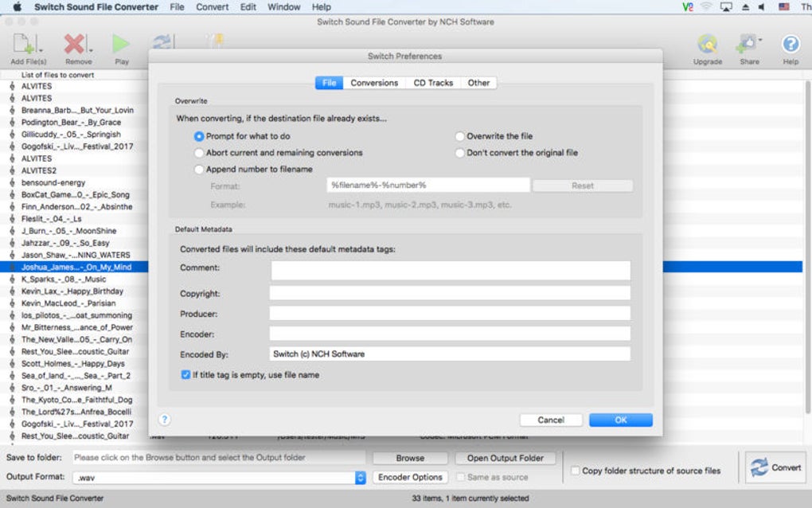Click the Remove toolbar icon
The height and width of the screenshot is (508, 812).
click(74, 44)
